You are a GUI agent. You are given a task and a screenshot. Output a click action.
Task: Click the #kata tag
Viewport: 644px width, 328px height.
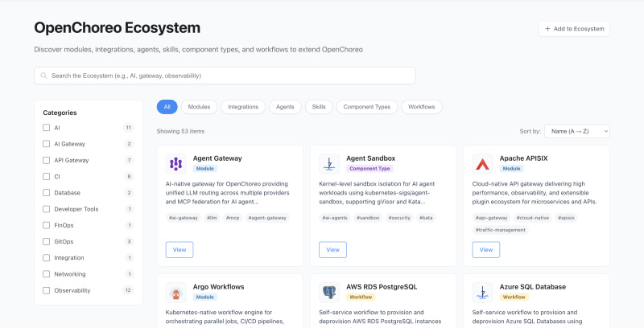tap(426, 218)
